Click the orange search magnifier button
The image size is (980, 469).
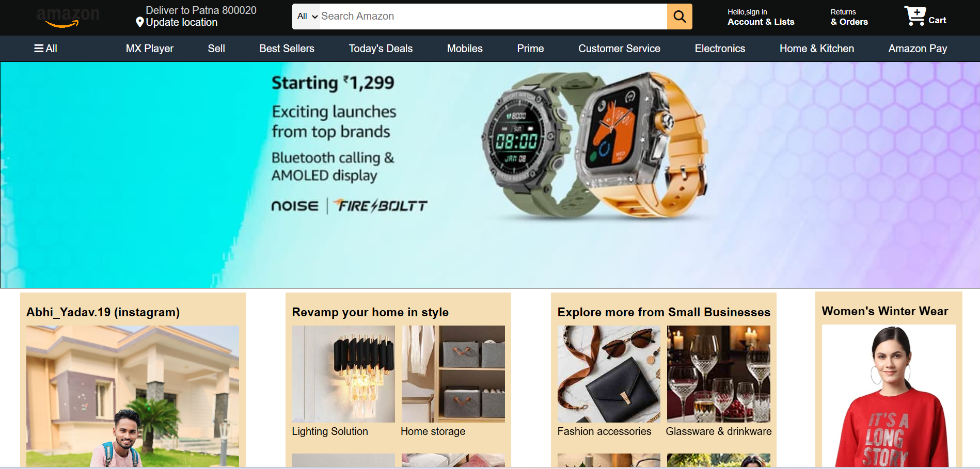pyautogui.click(x=679, y=17)
